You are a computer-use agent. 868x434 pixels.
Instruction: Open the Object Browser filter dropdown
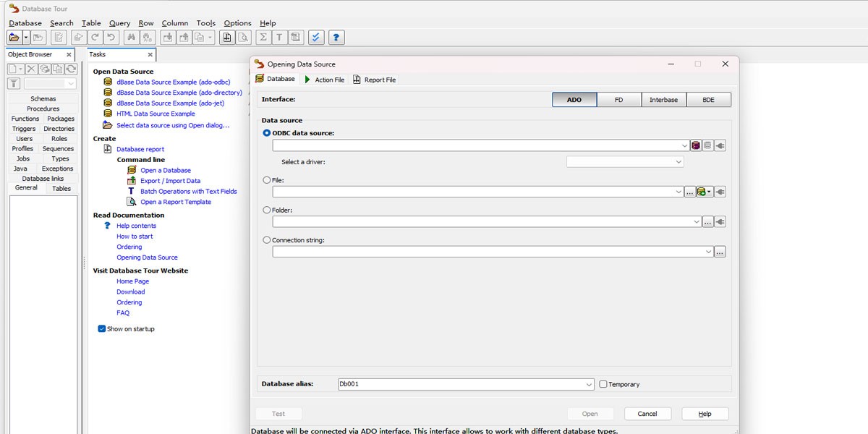(x=71, y=83)
